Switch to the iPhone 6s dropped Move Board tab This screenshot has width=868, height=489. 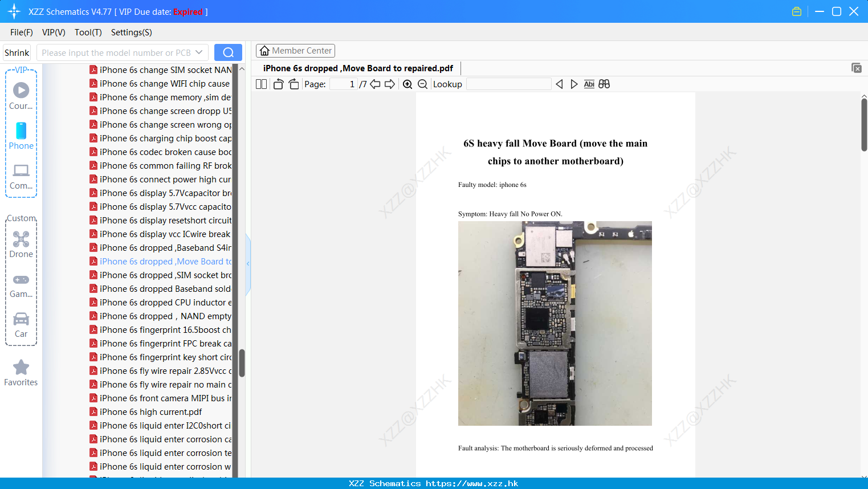click(358, 68)
